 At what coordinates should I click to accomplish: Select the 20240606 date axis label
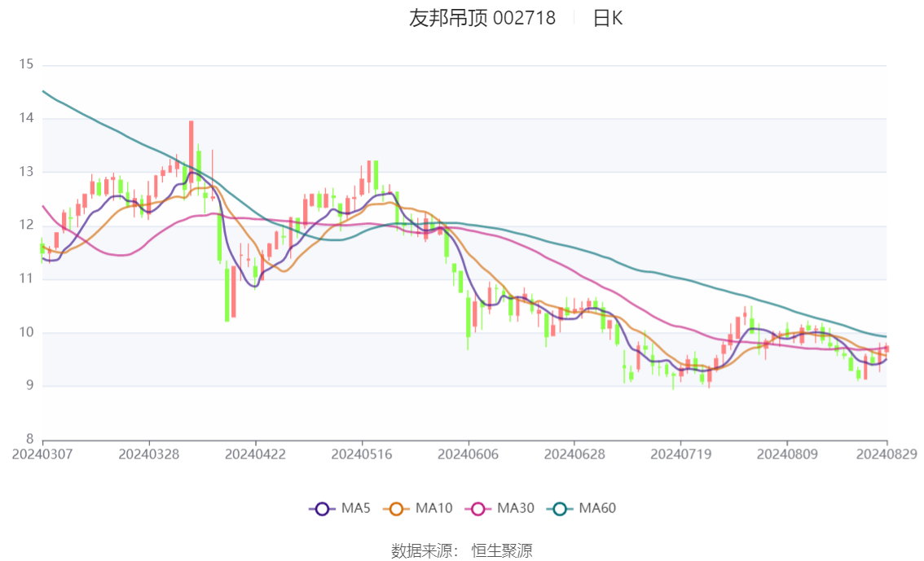468,454
